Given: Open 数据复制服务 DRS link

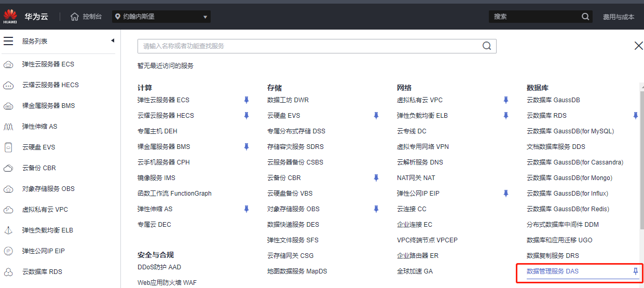Looking at the screenshot, I should [x=553, y=256].
